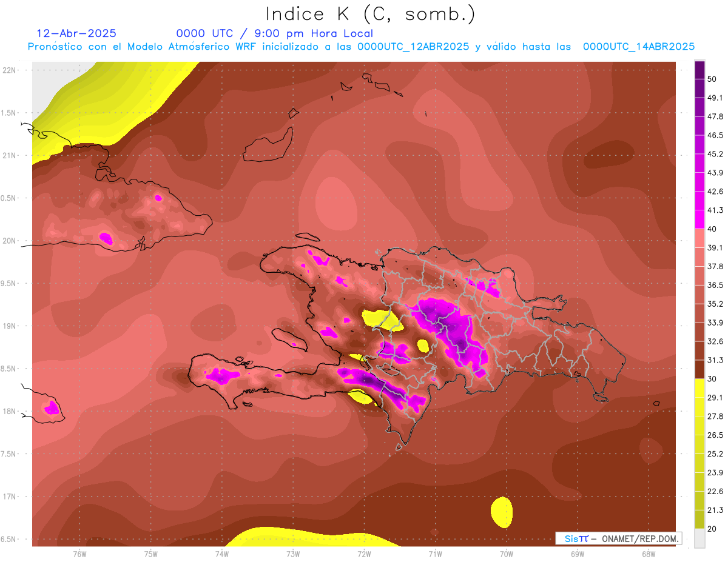Click the legend value "37.8"

715,266
